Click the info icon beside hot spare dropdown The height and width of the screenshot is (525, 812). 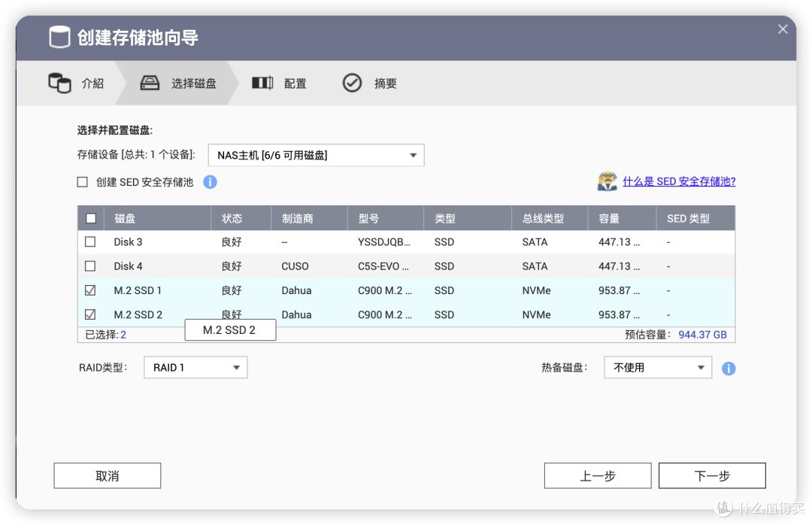click(729, 369)
